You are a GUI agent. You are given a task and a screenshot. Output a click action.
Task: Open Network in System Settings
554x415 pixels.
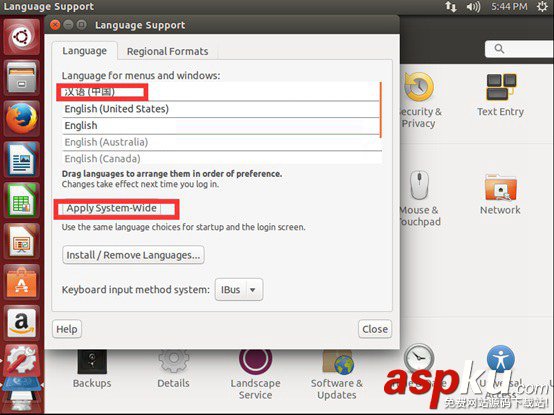[x=500, y=195]
